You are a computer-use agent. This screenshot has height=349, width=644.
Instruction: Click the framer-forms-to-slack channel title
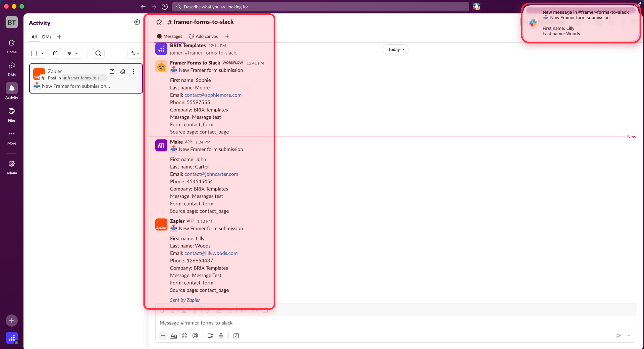click(201, 22)
